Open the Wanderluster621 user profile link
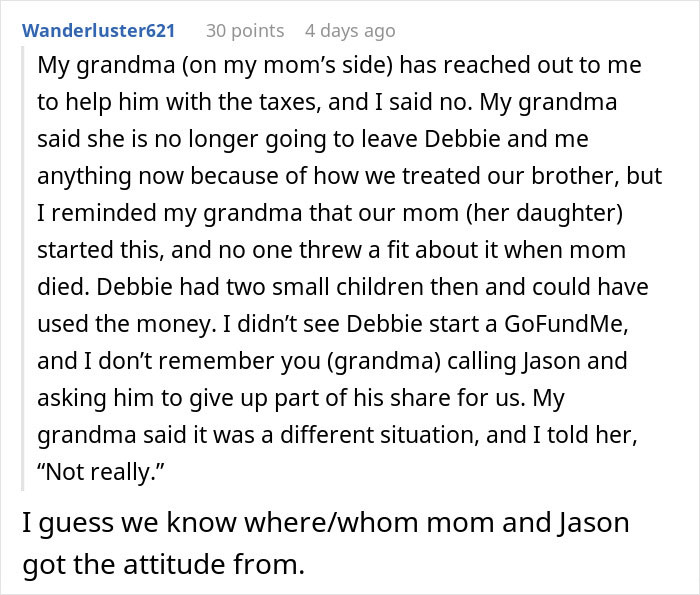Image resolution: width=700 pixels, height=595 pixels. pyautogui.click(x=98, y=31)
